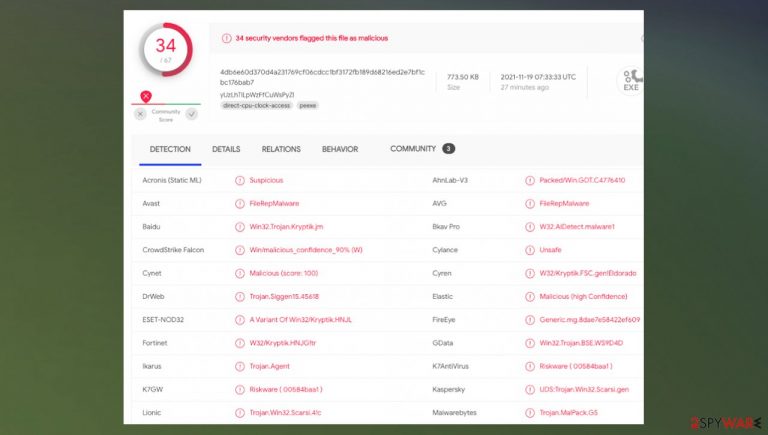Open the DETECTION tab
The width and height of the screenshot is (768, 435).
coord(170,149)
